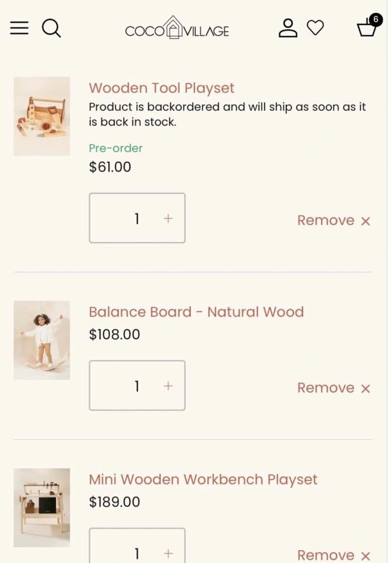Open the shopping basket icon
Viewport: 392px width, 563px height.
[x=367, y=27]
